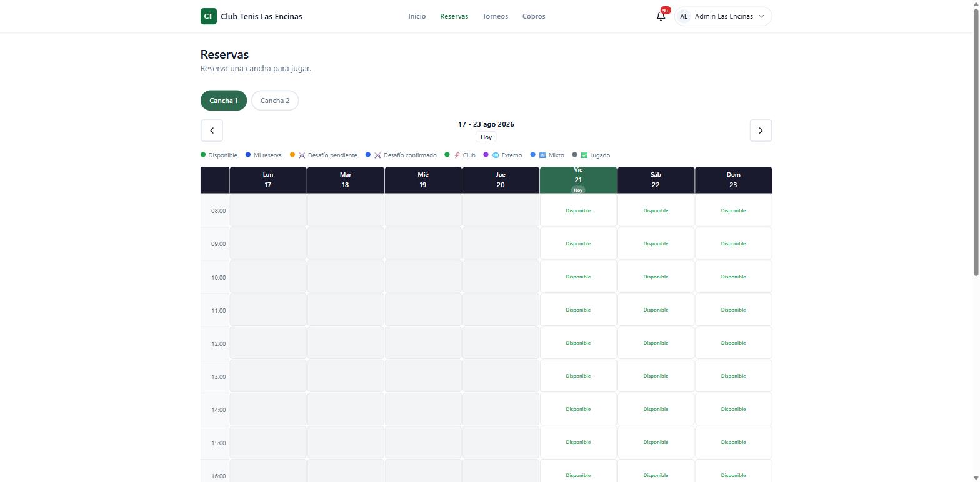Click the Dom 23 column header
Screen dimensions: 980x482
point(733,180)
